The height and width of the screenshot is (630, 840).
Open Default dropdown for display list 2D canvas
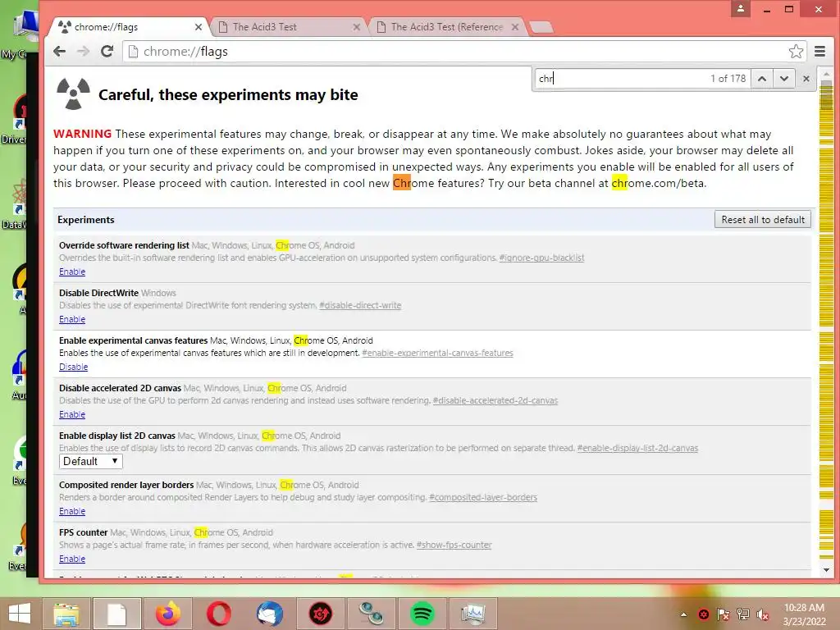coord(90,461)
